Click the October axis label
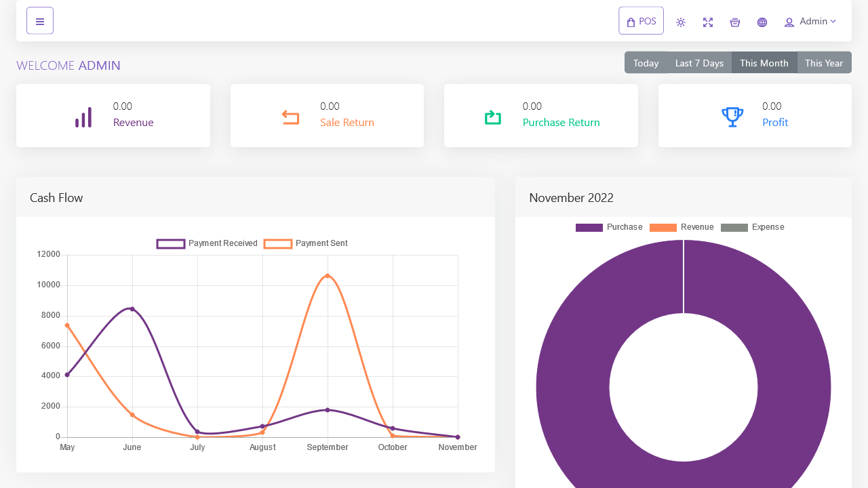 click(x=393, y=447)
